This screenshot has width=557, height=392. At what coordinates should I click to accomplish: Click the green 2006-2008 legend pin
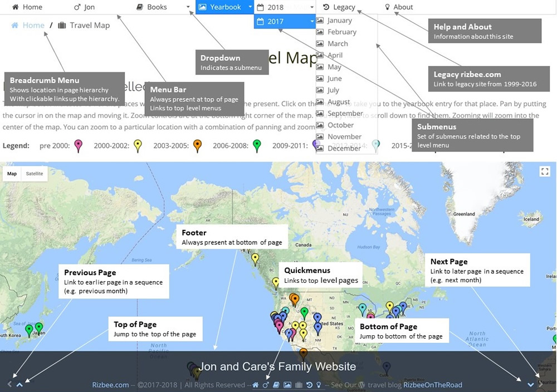[x=257, y=145]
